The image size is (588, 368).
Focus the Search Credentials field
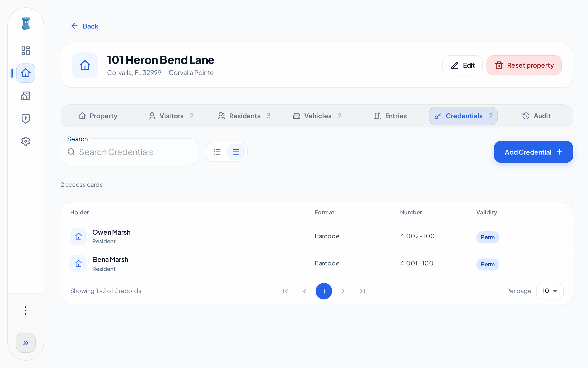click(130, 152)
